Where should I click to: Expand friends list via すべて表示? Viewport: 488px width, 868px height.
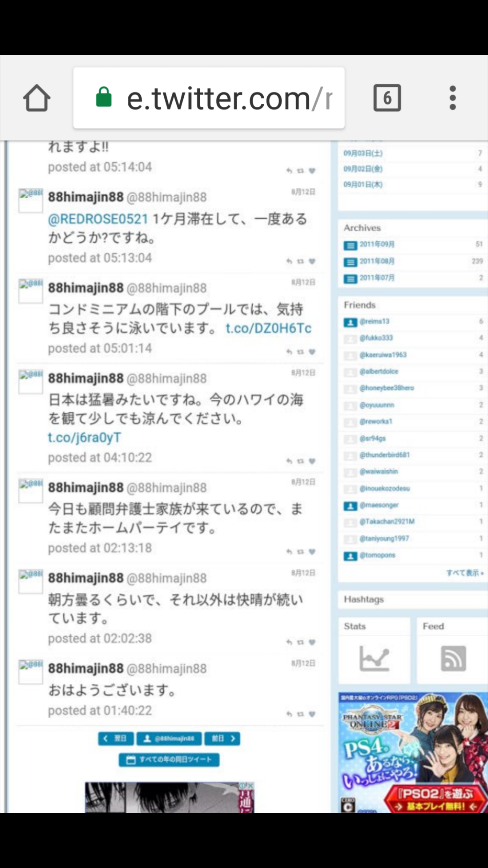pyautogui.click(x=465, y=573)
